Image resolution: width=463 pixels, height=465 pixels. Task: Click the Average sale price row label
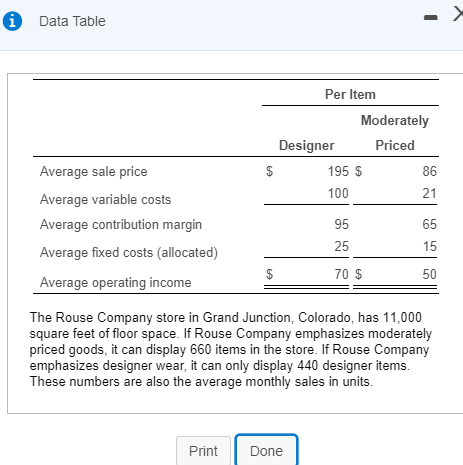coord(94,171)
